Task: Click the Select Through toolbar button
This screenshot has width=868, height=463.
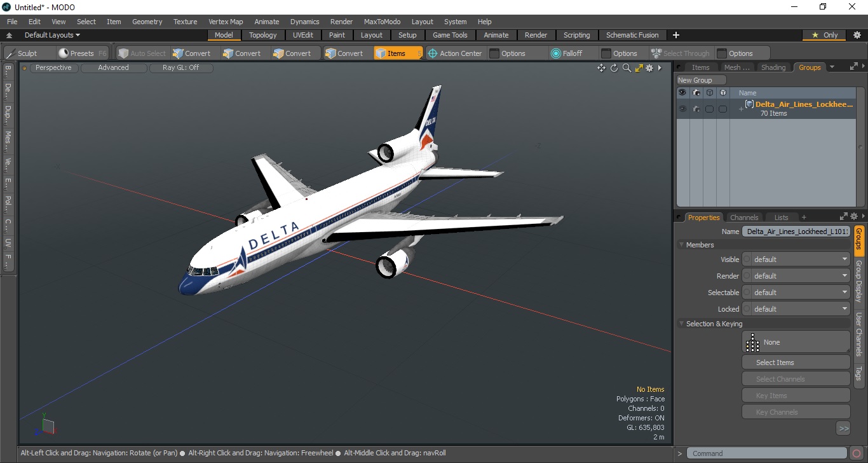Action: coord(681,53)
